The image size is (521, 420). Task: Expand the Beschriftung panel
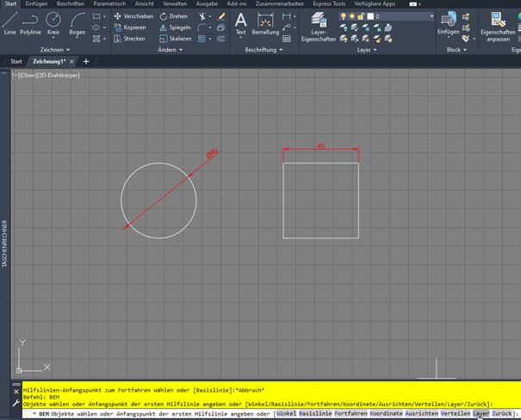[264, 50]
